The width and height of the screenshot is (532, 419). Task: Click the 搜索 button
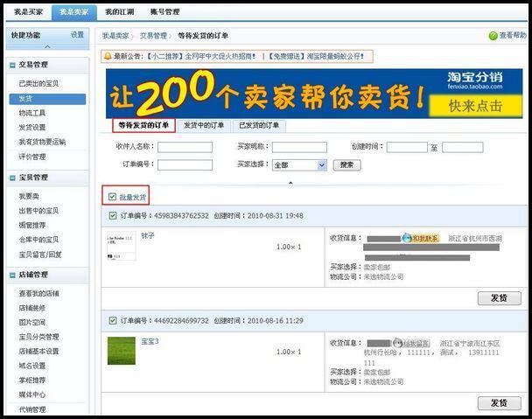pyautogui.click(x=346, y=165)
